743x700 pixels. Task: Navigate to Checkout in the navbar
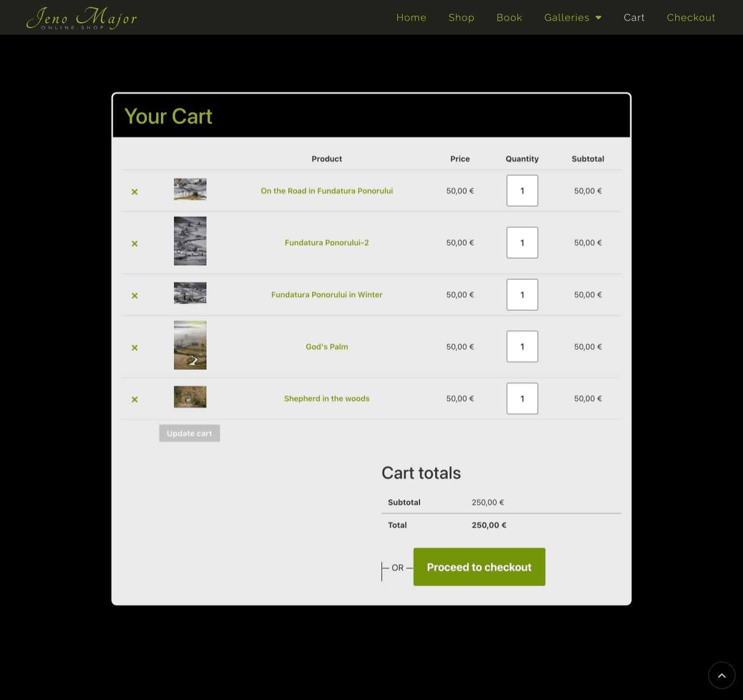(x=690, y=18)
